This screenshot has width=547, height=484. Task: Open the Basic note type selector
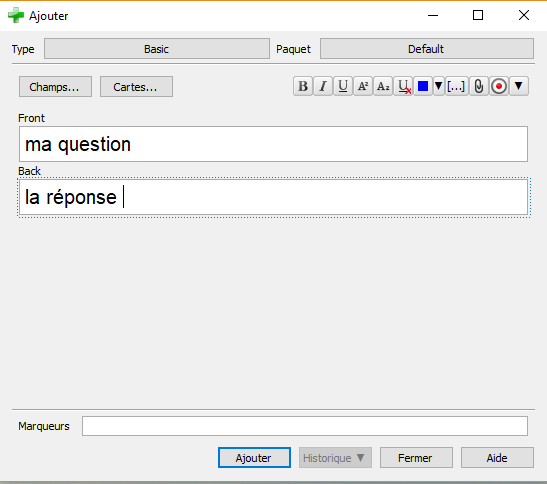157,49
